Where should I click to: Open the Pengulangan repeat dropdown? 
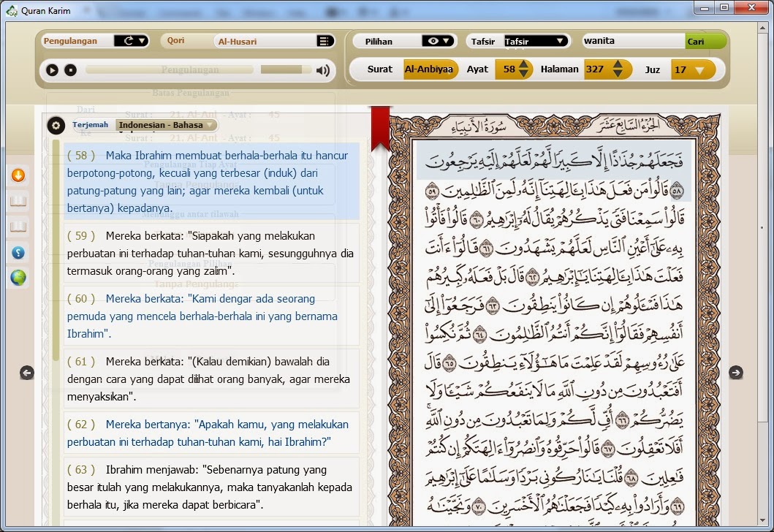pyautogui.click(x=132, y=41)
